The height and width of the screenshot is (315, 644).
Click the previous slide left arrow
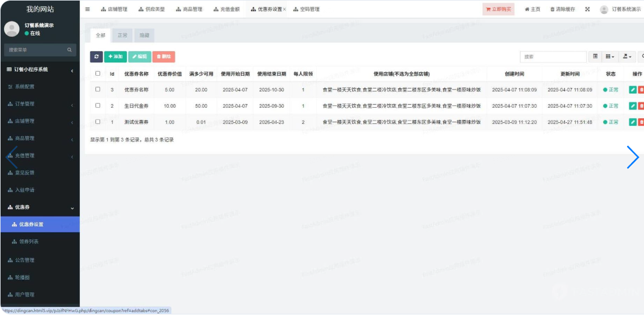(12, 157)
